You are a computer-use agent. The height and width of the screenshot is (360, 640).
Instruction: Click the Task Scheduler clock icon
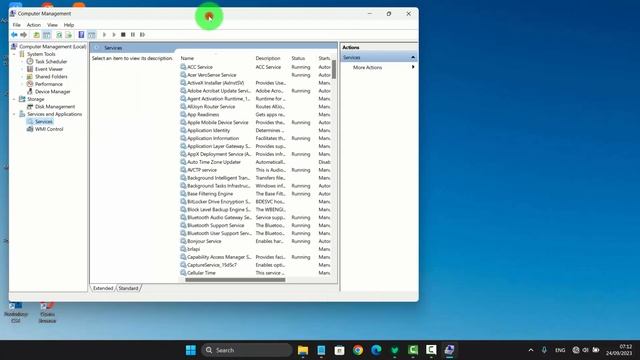[30, 61]
